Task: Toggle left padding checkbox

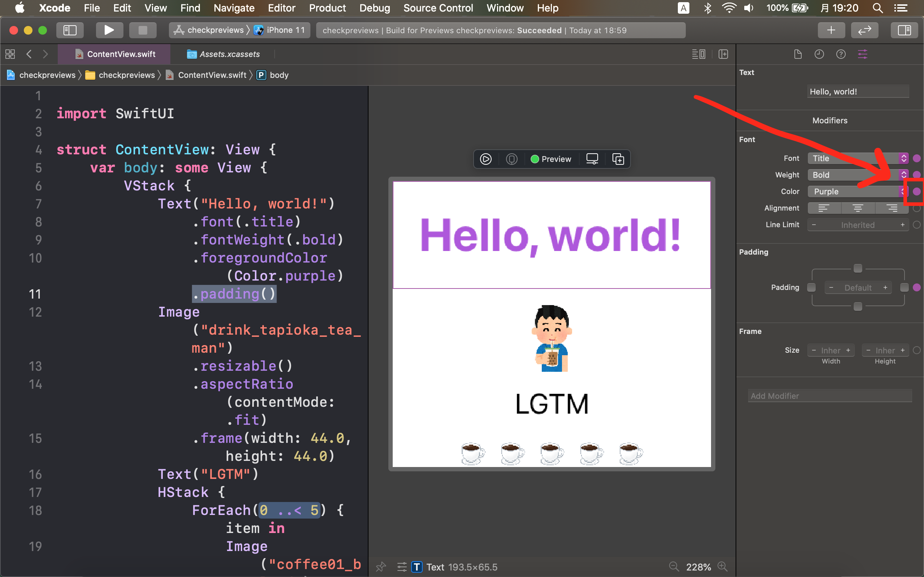Action: coord(811,287)
